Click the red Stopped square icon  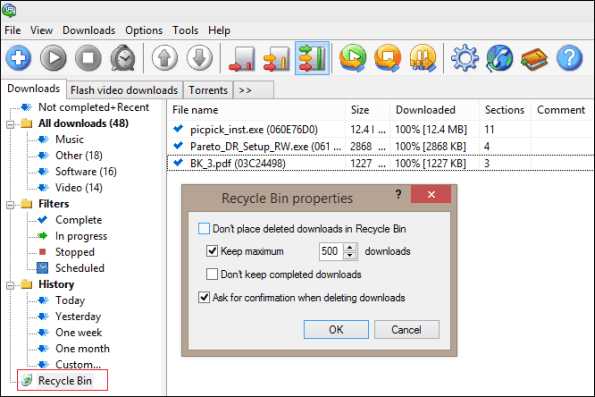42,252
